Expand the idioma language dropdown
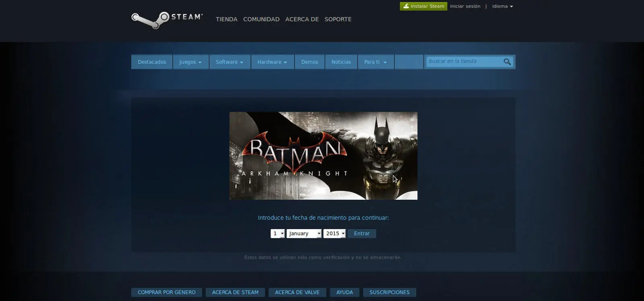 502,6
